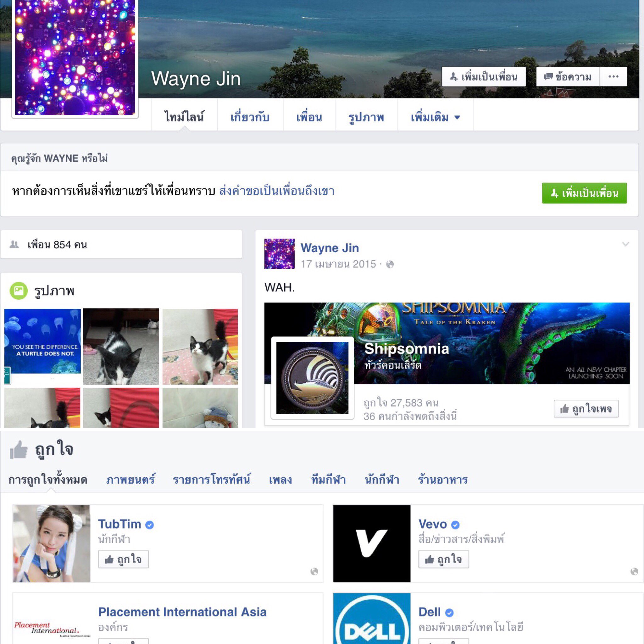Click the Wayne Jin name on cover photo

(196, 79)
